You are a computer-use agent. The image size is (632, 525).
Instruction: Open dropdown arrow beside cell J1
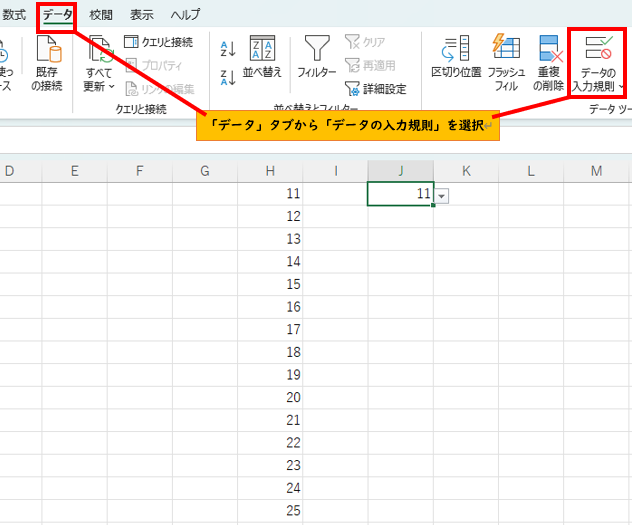[442, 197]
